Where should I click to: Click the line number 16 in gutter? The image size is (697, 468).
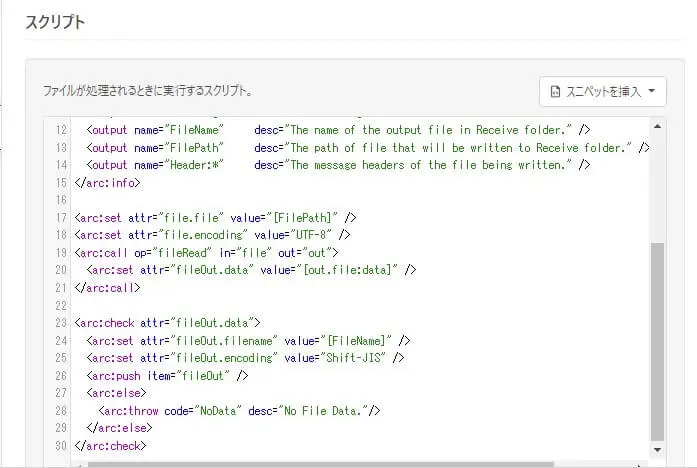pyautogui.click(x=61, y=200)
